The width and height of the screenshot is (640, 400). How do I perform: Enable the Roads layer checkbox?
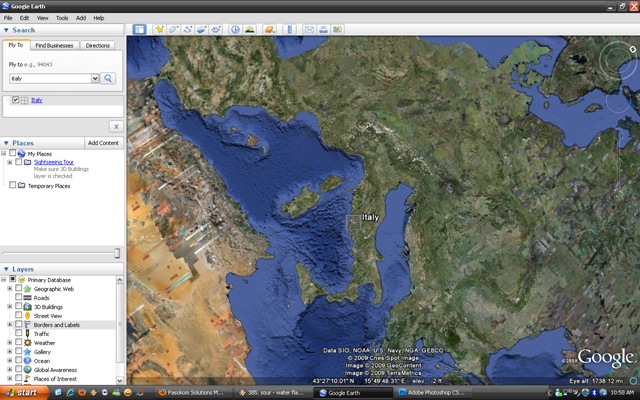pyautogui.click(x=18, y=298)
